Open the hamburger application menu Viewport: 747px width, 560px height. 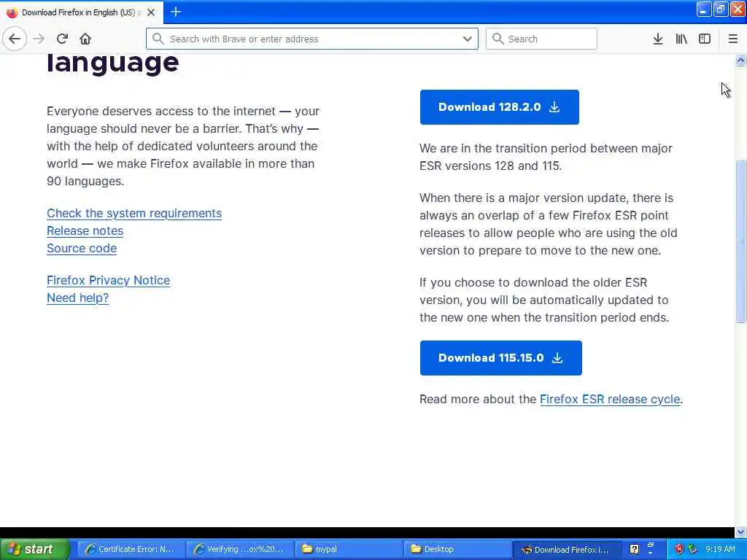point(732,39)
